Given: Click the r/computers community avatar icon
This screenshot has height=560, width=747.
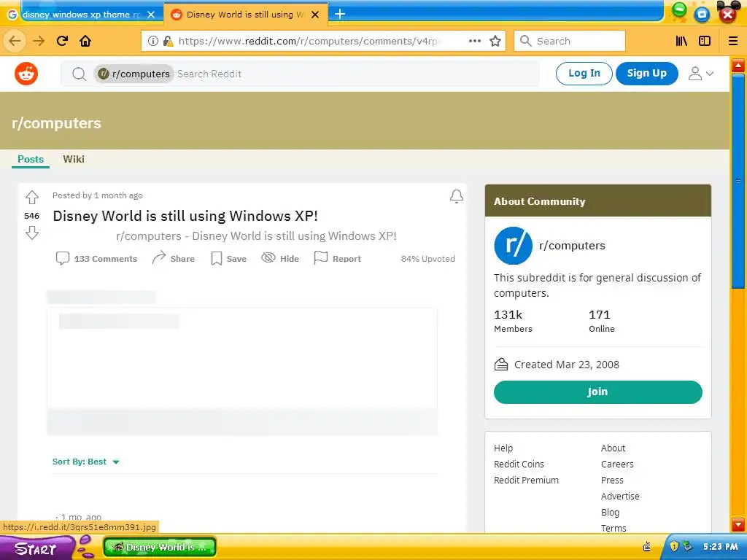Looking at the screenshot, I should (x=513, y=246).
